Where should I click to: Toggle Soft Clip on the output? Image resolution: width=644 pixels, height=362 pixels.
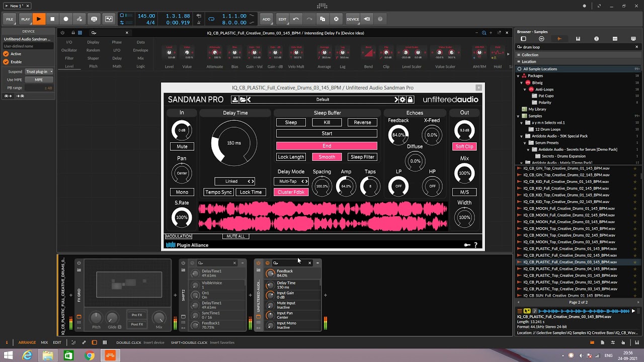pos(464,146)
